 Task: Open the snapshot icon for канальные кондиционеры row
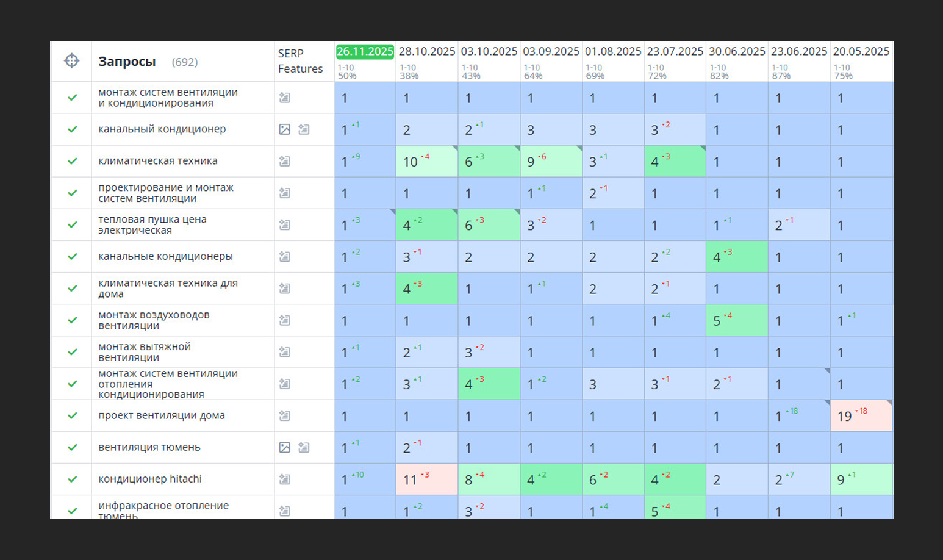[x=285, y=256]
